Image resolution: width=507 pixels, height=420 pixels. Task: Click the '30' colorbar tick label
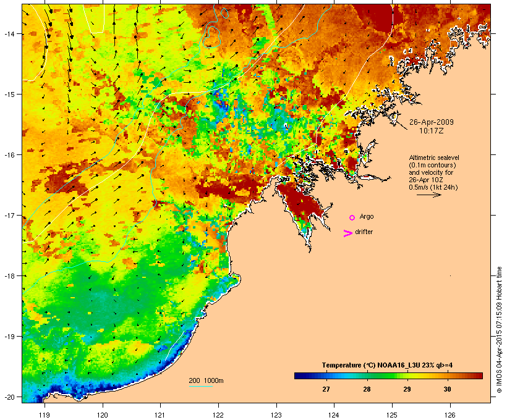coord(447,389)
